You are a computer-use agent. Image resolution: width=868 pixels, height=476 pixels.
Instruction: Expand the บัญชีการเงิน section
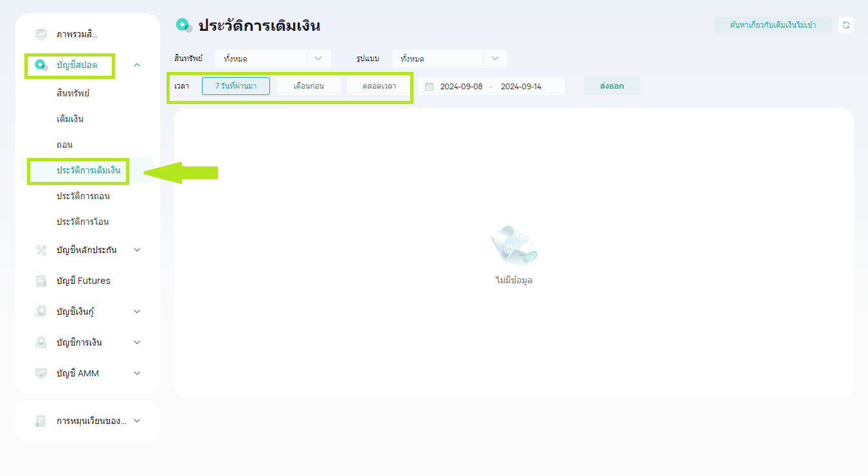[x=137, y=342]
